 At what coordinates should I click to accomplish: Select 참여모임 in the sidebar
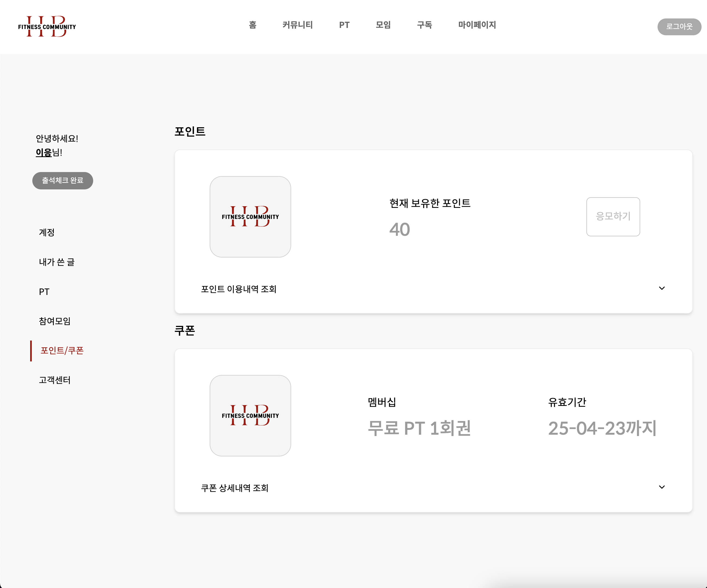click(55, 321)
